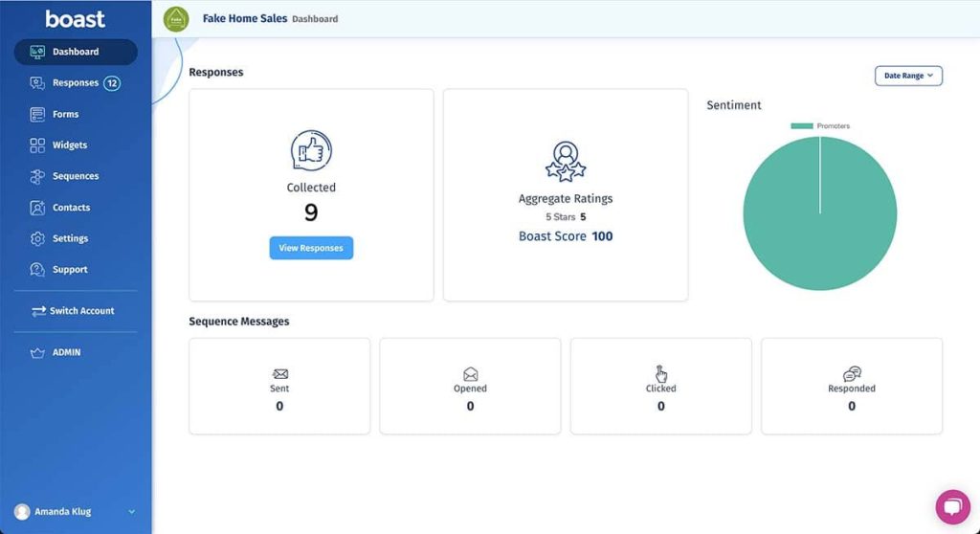Click the Forms icon in sidebar
The height and width of the screenshot is (534, 980).
(37, 115)
